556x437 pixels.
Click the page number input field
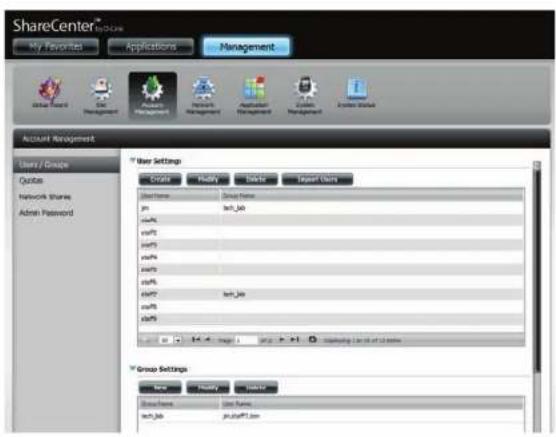point(246,340)
